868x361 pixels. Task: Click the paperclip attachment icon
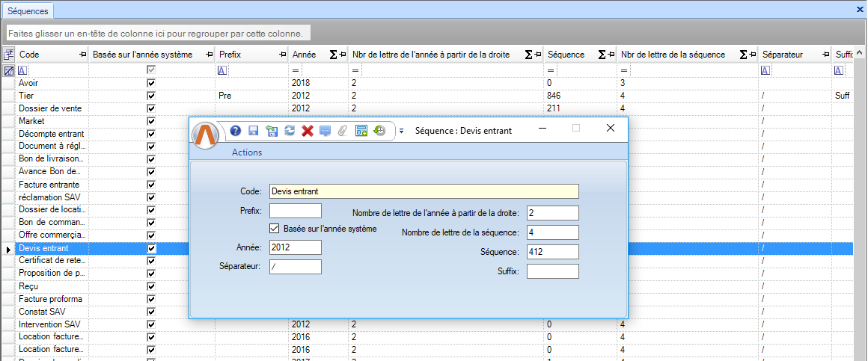(343, 131)
